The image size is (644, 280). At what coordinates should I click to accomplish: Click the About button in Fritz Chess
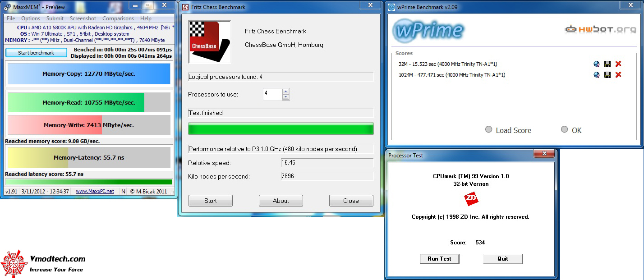281,201
